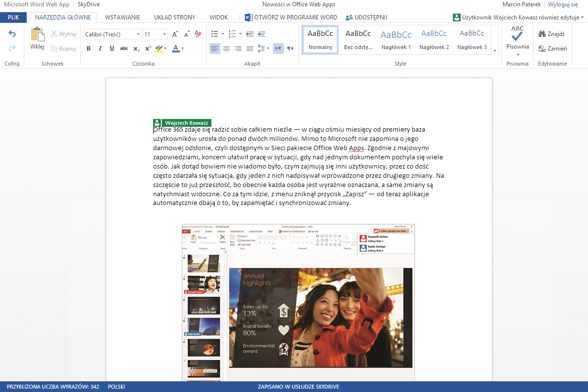Apply the font color A swatch
This screenshot has width=588, height=392.
[x=175, y=48]
